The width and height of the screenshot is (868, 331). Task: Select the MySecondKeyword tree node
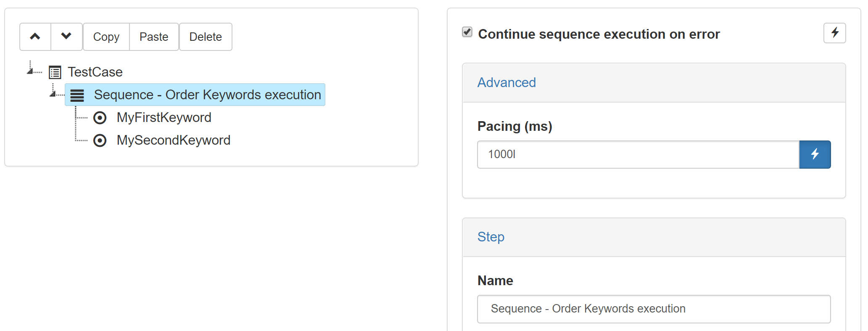click(x=173, y=140)
